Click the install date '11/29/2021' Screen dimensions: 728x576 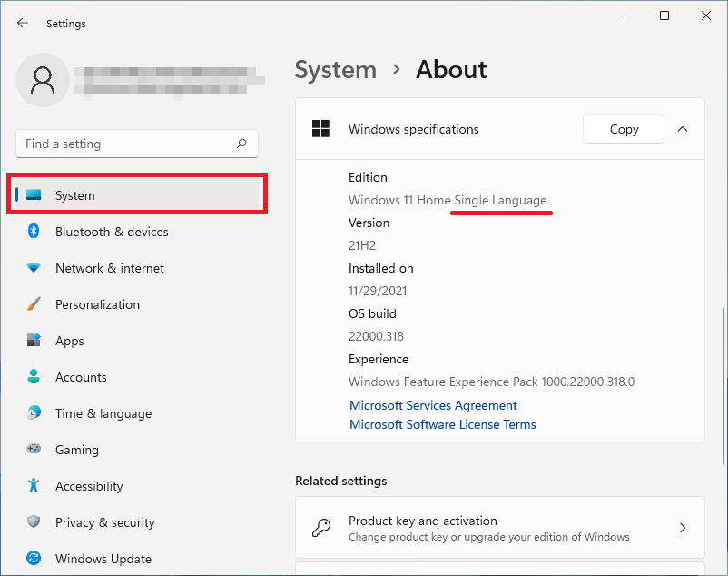[378, 291]
